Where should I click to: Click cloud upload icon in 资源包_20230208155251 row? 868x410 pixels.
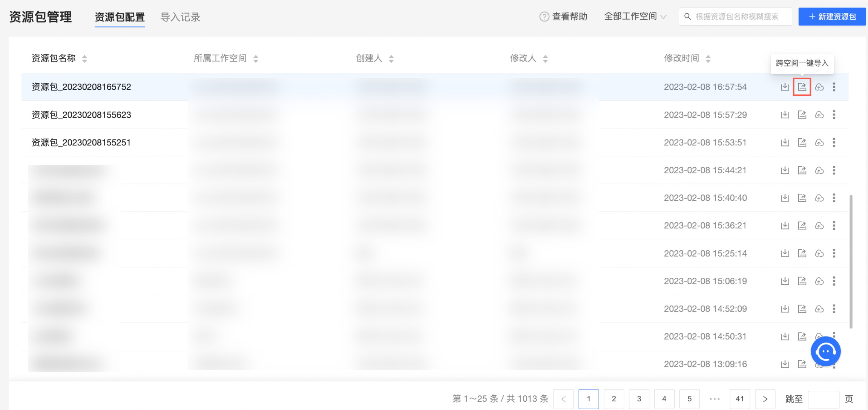point(819,142)
